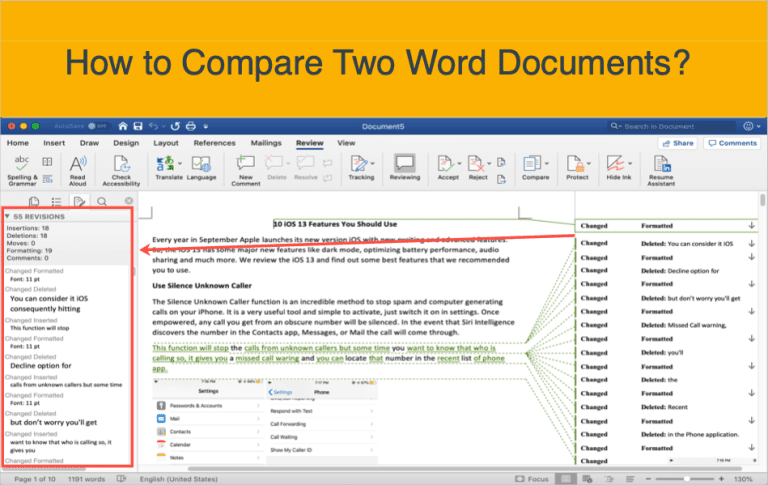
Task: Click the word count icon in ribbon
Action: pyautogui.click(x=47, y=179)
